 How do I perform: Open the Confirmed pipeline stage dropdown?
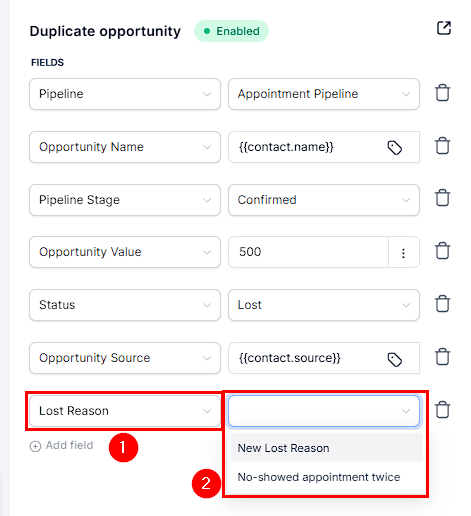pos(324,200)
